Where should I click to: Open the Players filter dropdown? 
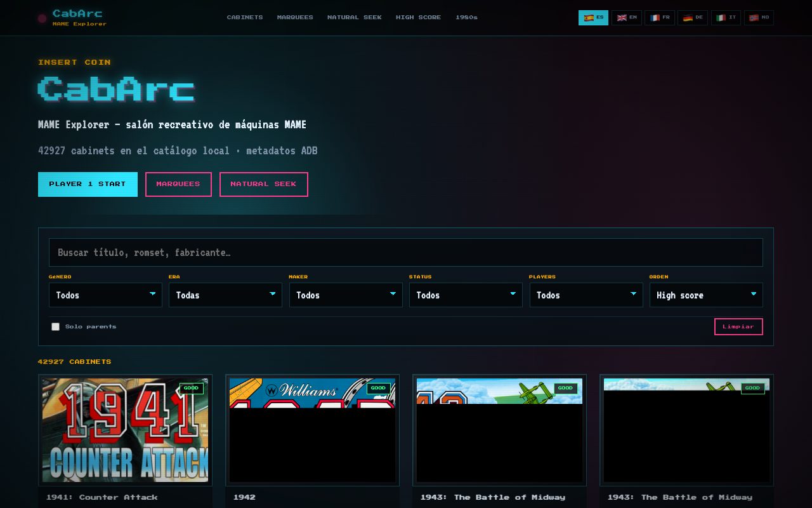586,295
